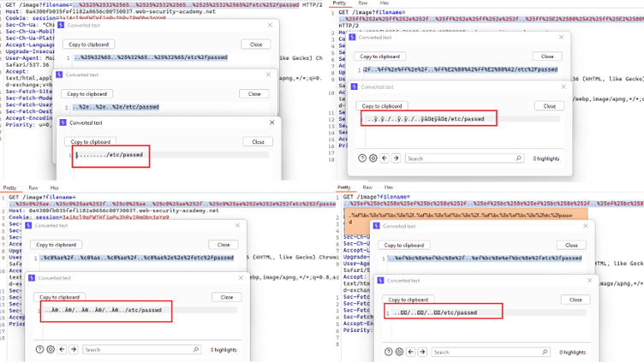Switch to Hex tab above %25ff%252e request
This screenshot has width=644, height=362.
coord(384,3)
